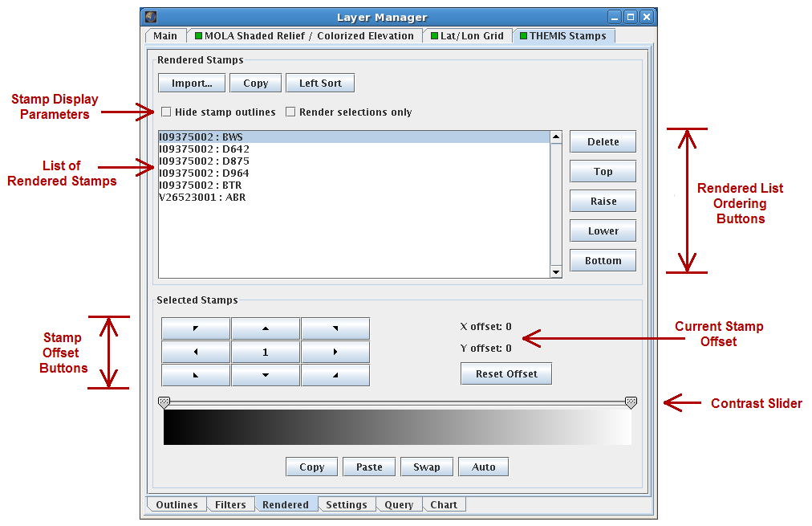Switch to the Lat/Lon Grid tab

coord(468,35)
